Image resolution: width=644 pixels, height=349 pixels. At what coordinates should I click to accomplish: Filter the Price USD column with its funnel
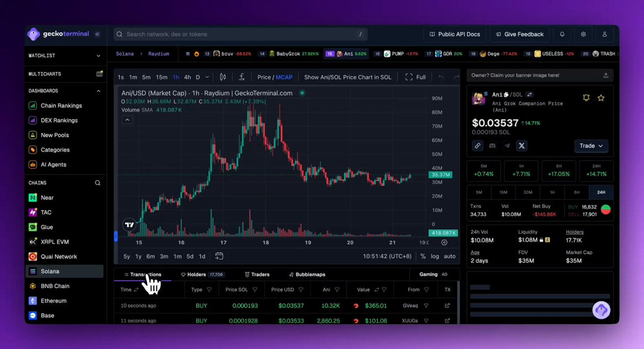coord(301,290)
